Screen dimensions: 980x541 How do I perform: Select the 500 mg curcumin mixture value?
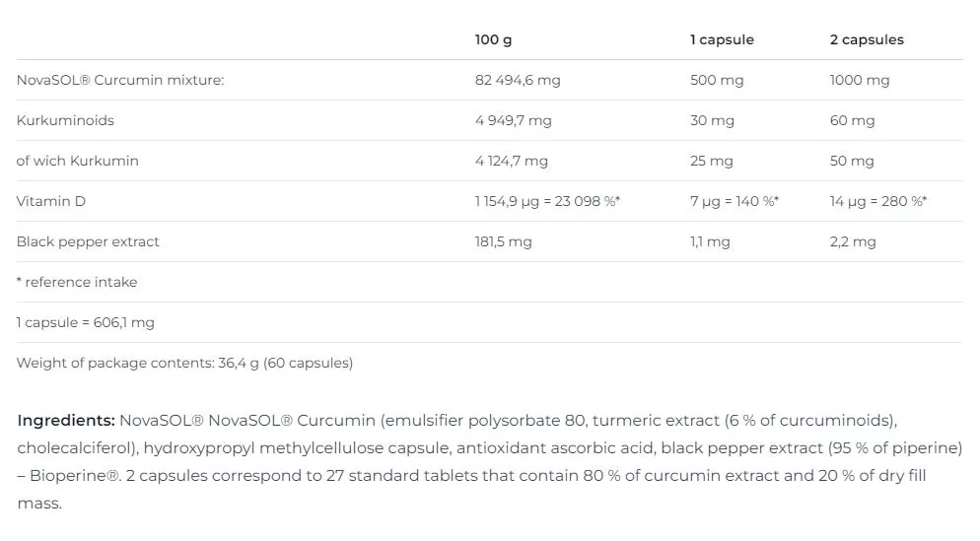[717, 80]
